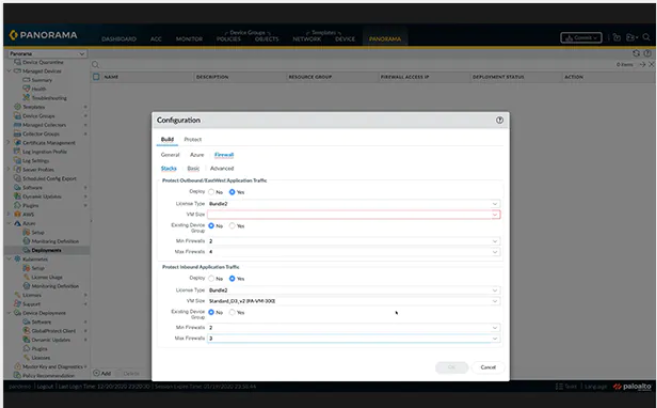The image size is (657, 408).
Task: Click the refresh icon at top right
Action: point(635,53)
